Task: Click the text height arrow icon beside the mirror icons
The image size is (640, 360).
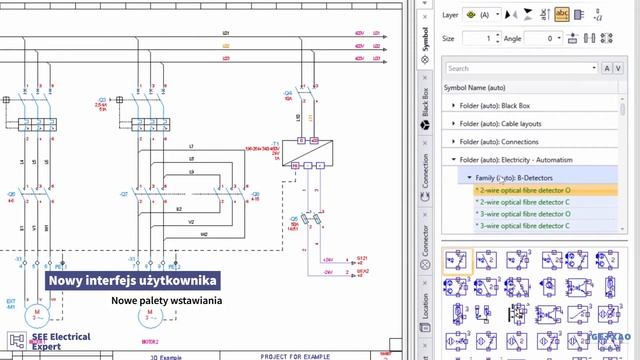Action: point(544,15)
